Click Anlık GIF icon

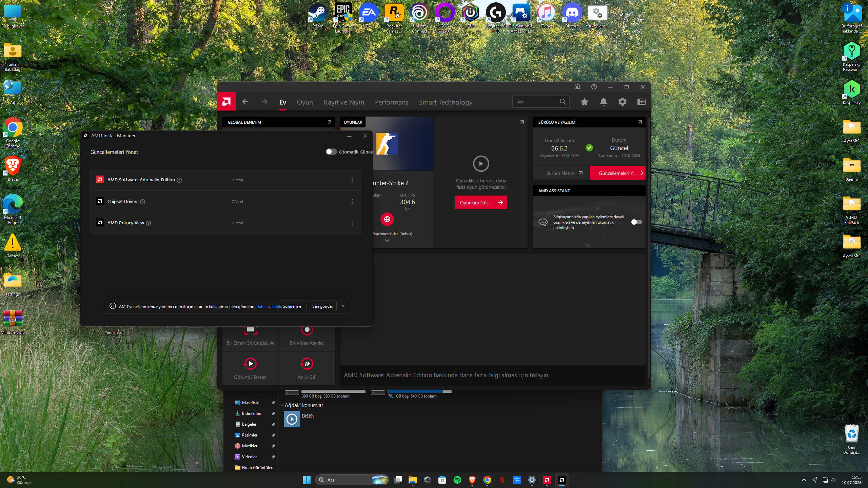[x=307, y=364]
